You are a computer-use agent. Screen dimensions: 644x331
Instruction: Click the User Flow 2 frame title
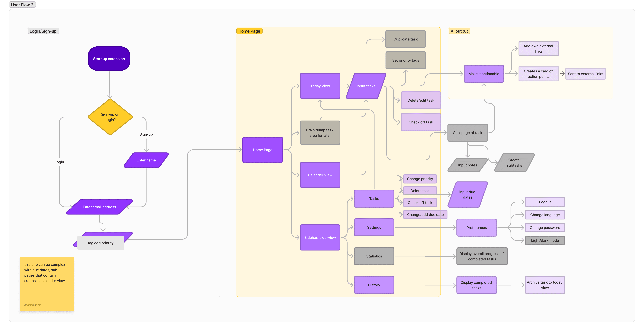pos(22,5)
